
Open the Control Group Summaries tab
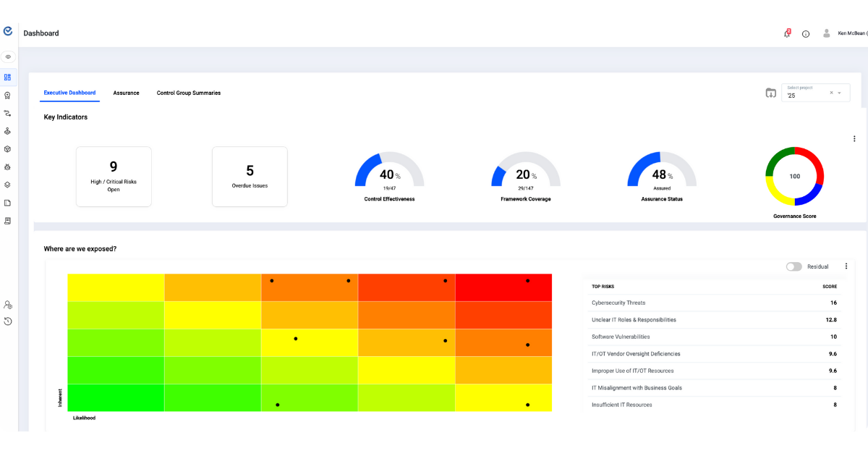[x=188, y=93]
